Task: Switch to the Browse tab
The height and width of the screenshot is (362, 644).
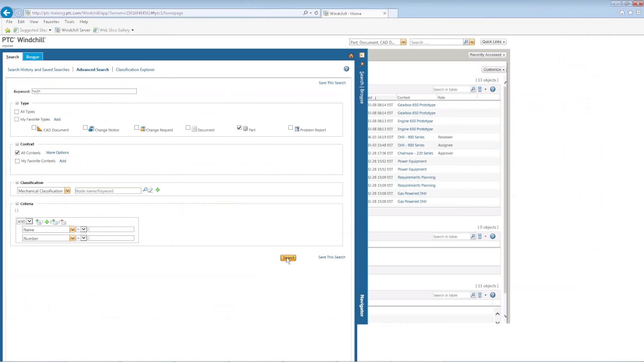Action: point(33,57)
